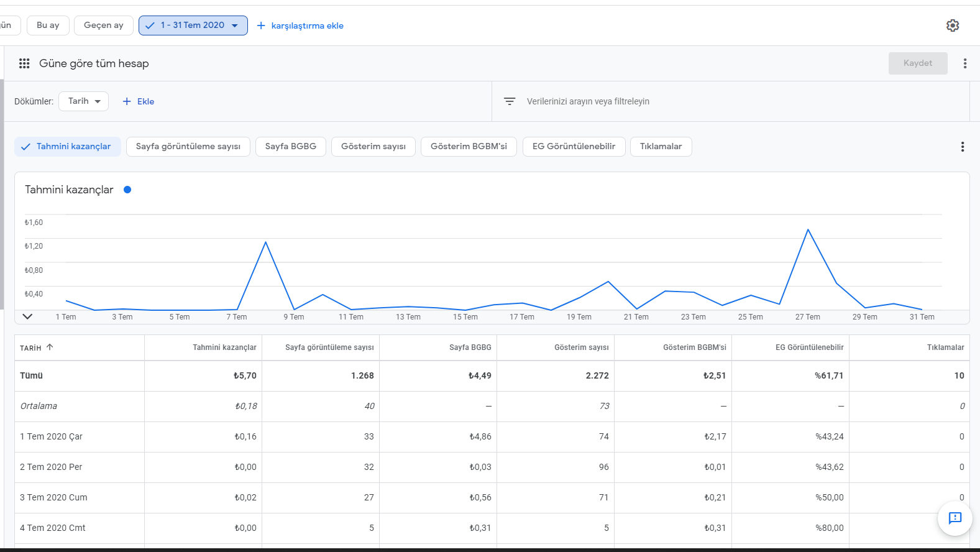This screenshot has height=552, width=980.
Task: Open the 1 - 31 Tem 2020 date dropdown
Action: 193,25
